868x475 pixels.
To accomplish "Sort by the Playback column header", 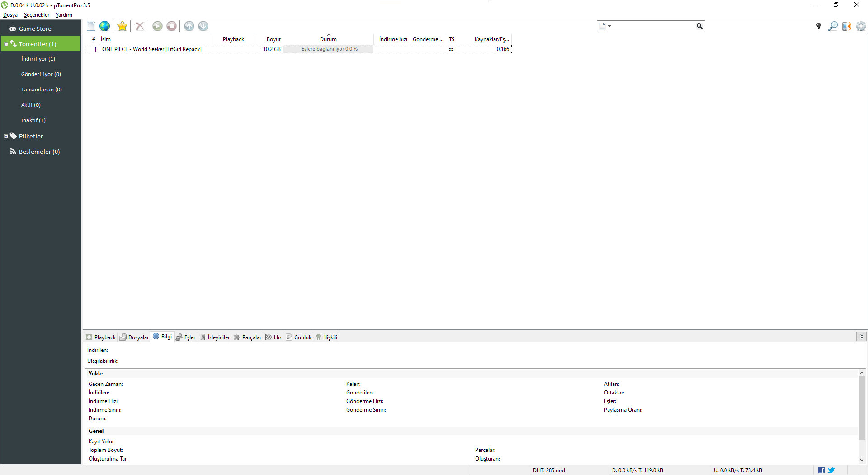I will (x=234, y=39).
